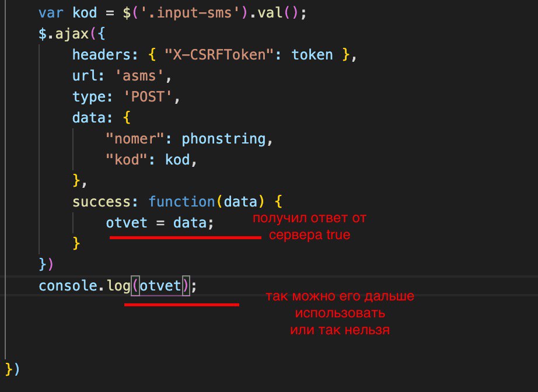Click the 'success' property name

(x=101, y=202)
